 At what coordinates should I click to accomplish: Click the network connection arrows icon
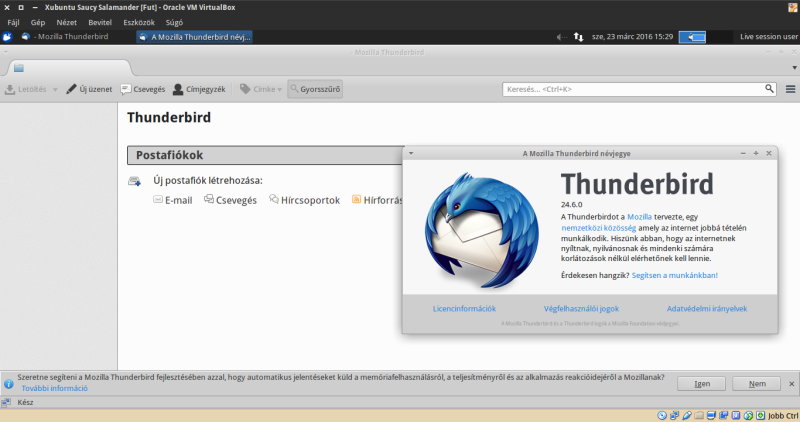coord(579,37)
